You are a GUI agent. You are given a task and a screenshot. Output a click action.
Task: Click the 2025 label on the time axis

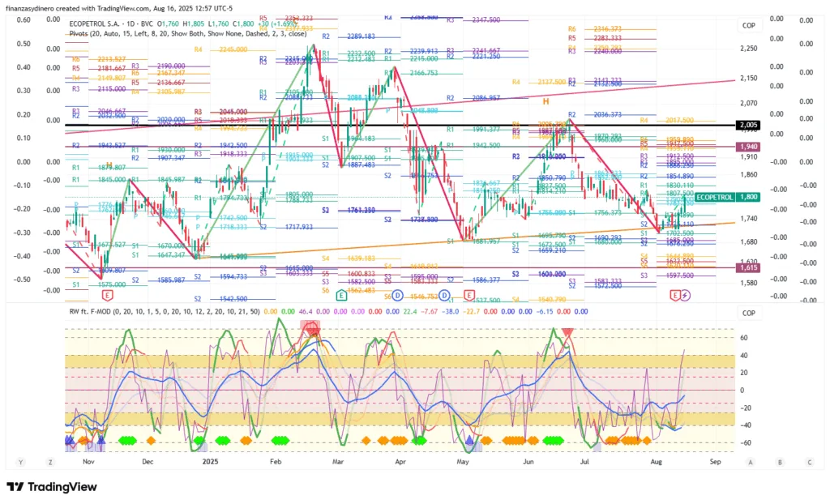(210, 462)
